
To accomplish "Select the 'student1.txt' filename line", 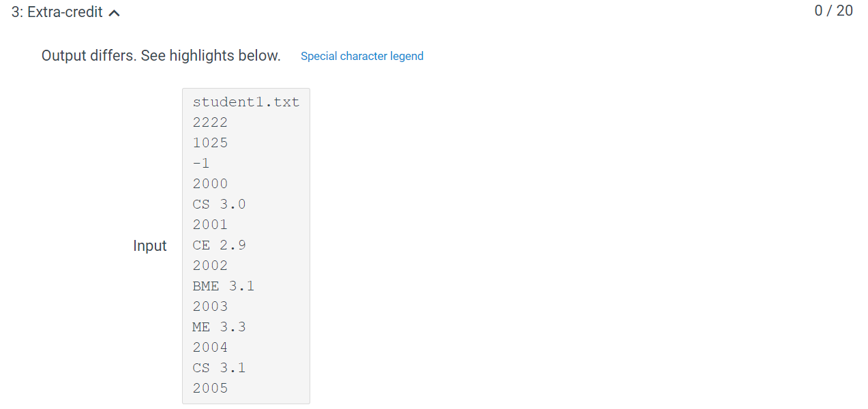I will [246, 102].
